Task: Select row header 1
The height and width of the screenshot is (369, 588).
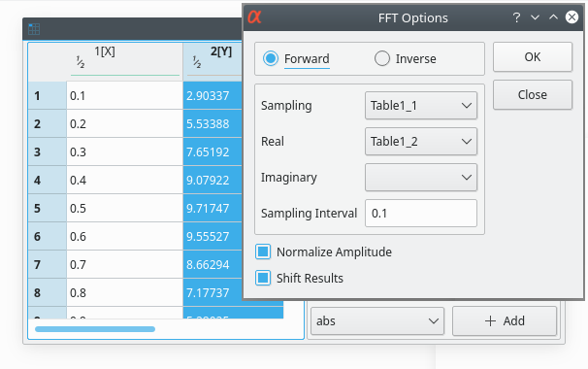Action: (48, 96)
